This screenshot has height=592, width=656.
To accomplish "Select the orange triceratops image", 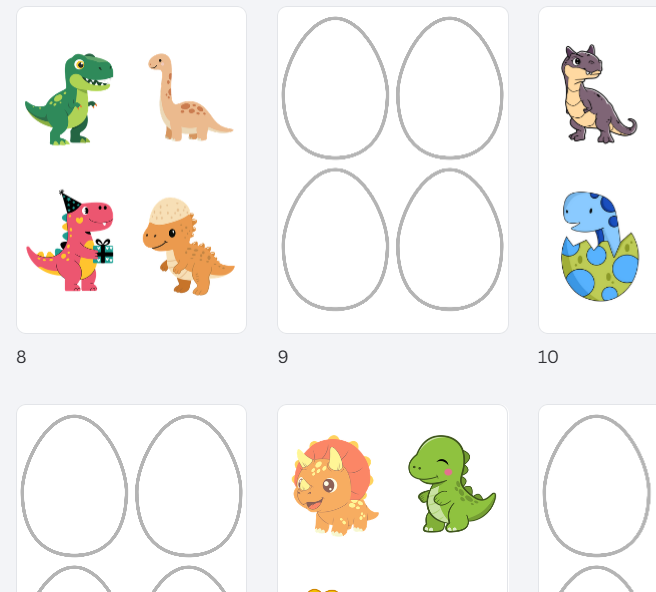I will click(x=335, y=485).
